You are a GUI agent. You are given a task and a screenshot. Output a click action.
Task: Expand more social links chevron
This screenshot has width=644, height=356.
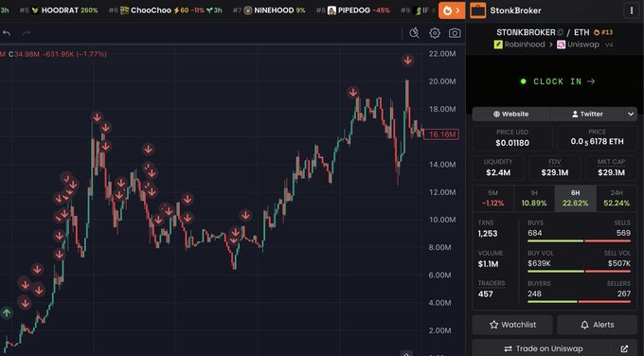631,115
